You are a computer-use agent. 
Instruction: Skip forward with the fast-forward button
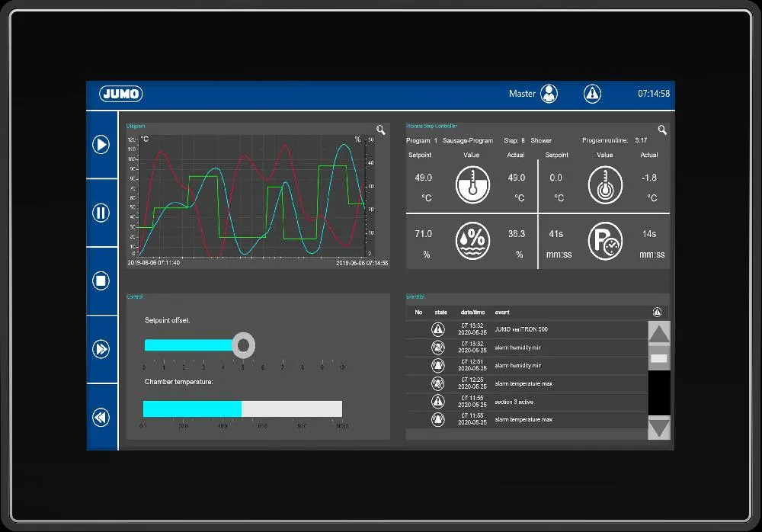(101, 349)
